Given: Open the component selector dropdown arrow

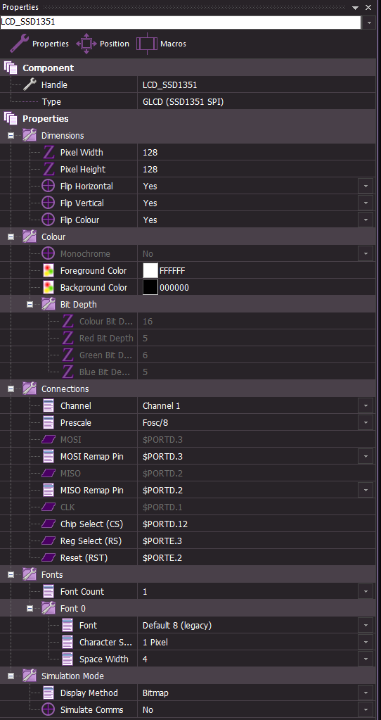Looking at the screenshot, I should pos(370,22).
